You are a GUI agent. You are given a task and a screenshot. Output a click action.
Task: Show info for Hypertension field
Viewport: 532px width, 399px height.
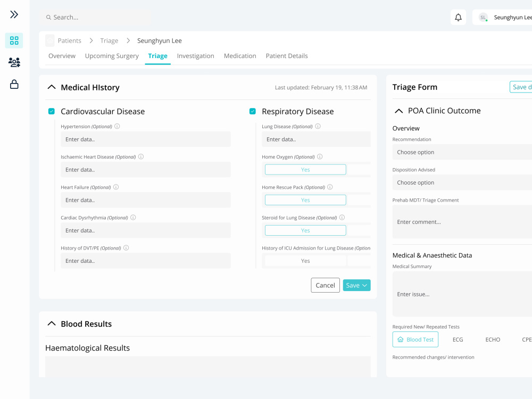117,126
